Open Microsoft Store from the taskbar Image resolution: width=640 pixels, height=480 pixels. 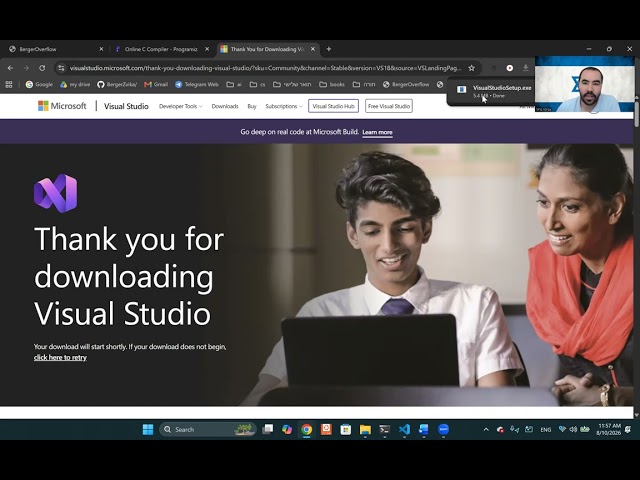346,429
